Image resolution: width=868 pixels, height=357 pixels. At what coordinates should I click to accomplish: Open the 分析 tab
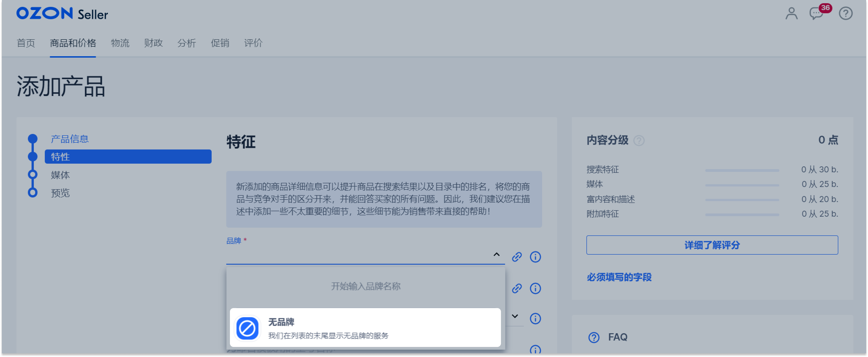(x=186, y=43)
